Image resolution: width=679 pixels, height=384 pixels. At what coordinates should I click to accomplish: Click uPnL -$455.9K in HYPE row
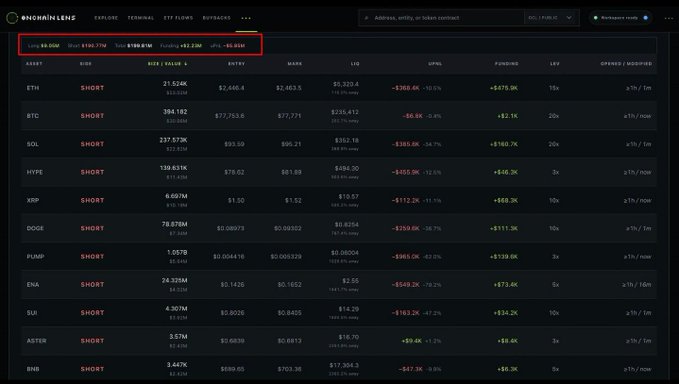pyautogui.click(x=406, y=172)
